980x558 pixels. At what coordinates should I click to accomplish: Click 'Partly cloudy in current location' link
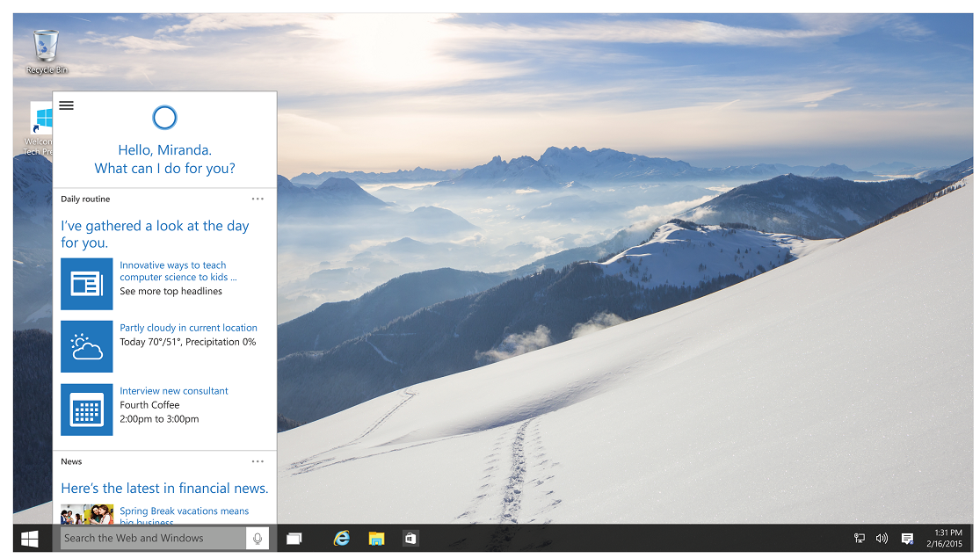click(x=188, y=328)
